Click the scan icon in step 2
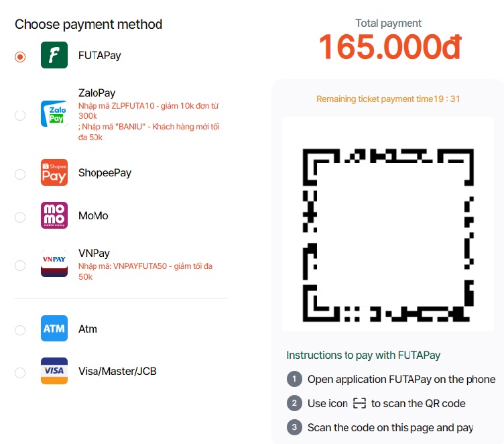 (360, 403)
